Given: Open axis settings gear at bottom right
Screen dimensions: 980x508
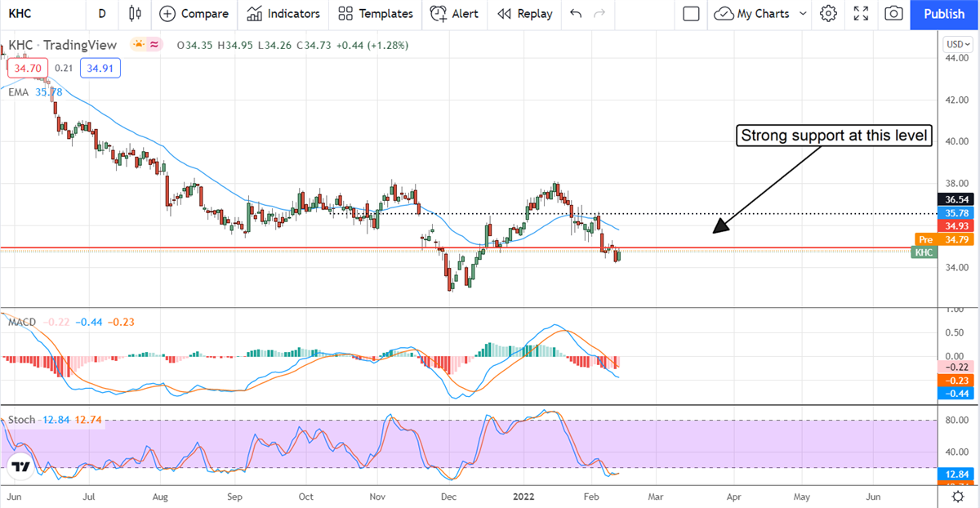Looking at the screenshot, I should pos(956,496).
